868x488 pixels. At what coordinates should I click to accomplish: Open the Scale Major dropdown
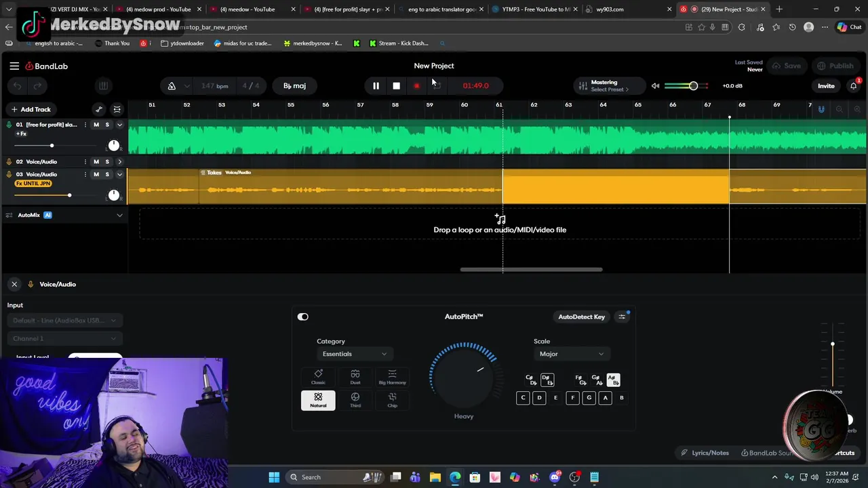[x=571, y=354]
